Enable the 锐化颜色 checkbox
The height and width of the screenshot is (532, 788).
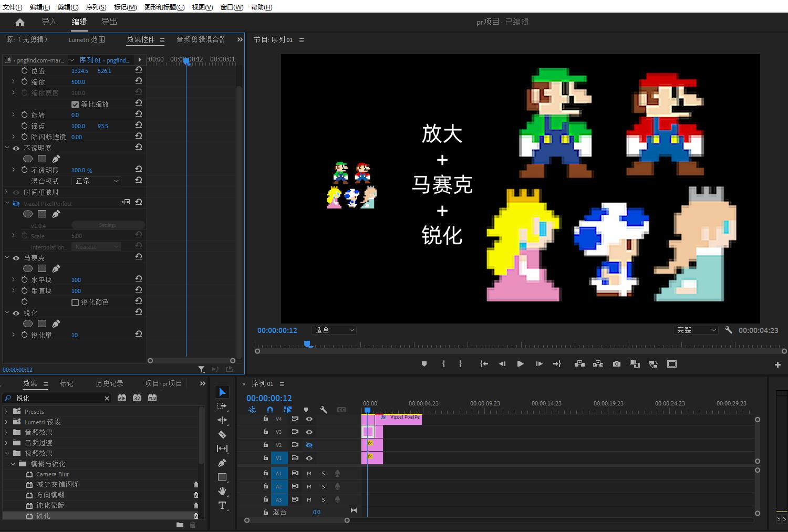coord(75,302)
